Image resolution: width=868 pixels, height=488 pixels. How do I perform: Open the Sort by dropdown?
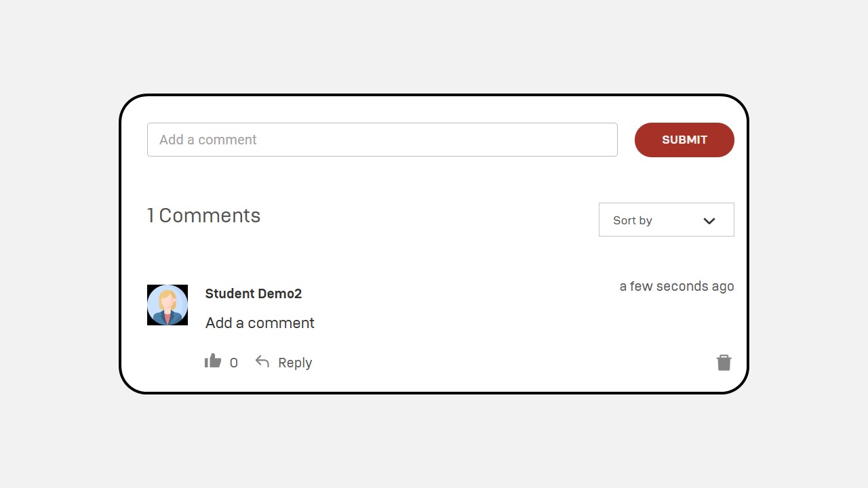point(667,220)
